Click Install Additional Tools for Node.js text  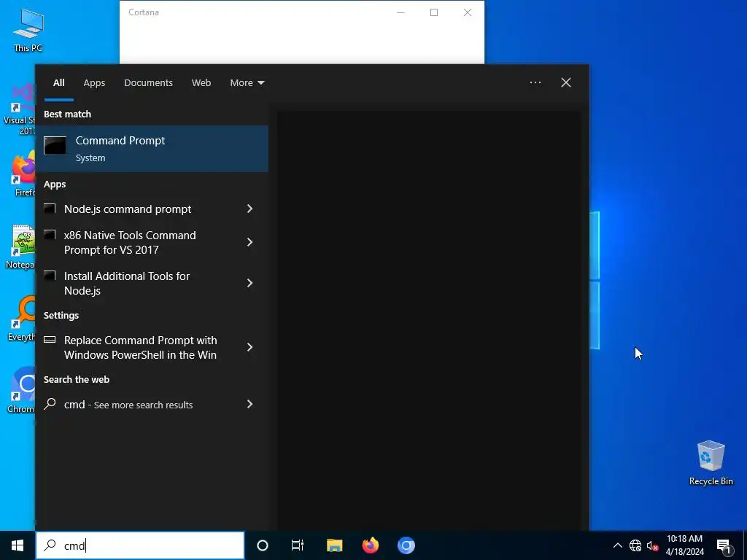click(127, 284)
